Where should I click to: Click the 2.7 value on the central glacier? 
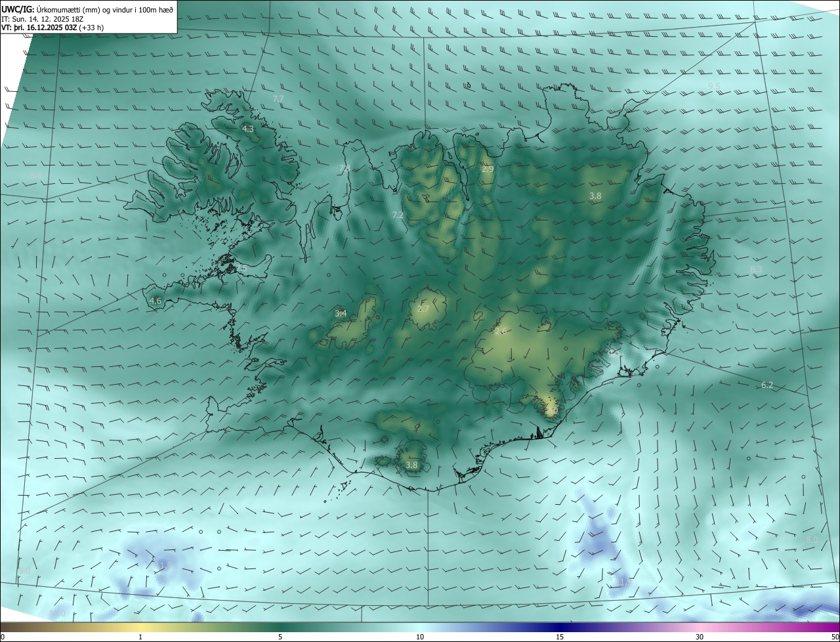point(423,309)
